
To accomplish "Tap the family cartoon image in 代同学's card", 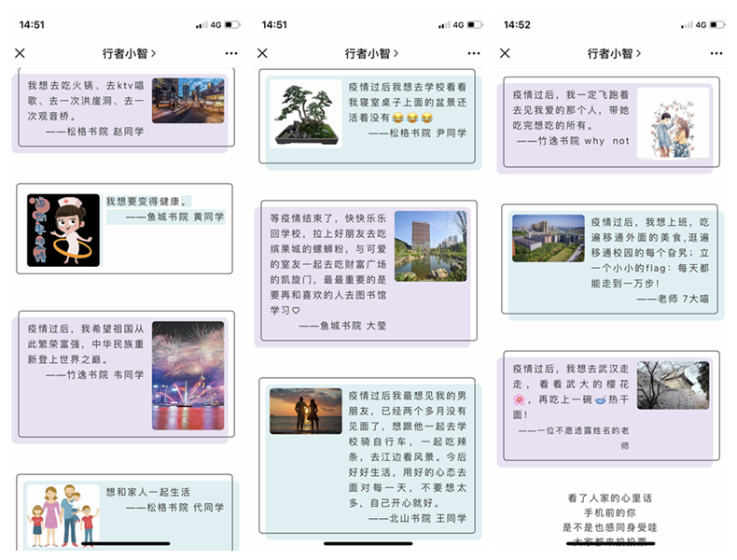I will [x=63, y=514].
